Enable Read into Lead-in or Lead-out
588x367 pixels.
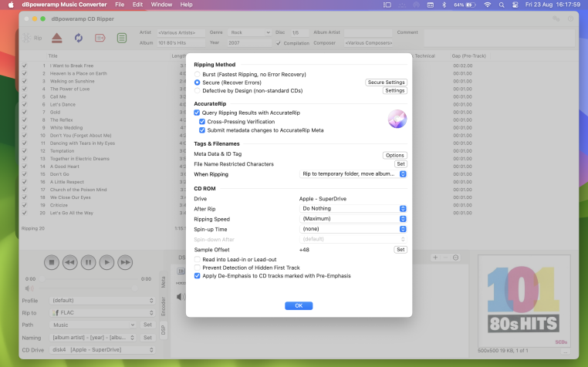[x=198, y=260]
